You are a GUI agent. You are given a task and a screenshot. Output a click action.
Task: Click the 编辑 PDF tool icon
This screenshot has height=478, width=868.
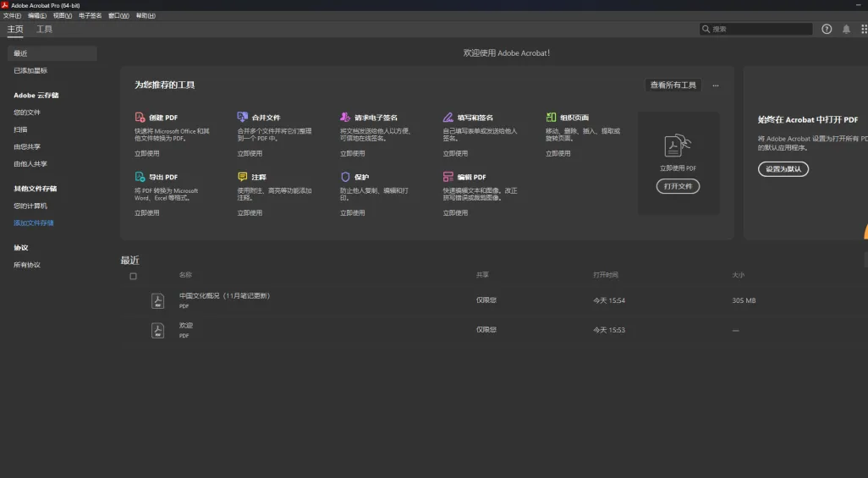[448, 177]
